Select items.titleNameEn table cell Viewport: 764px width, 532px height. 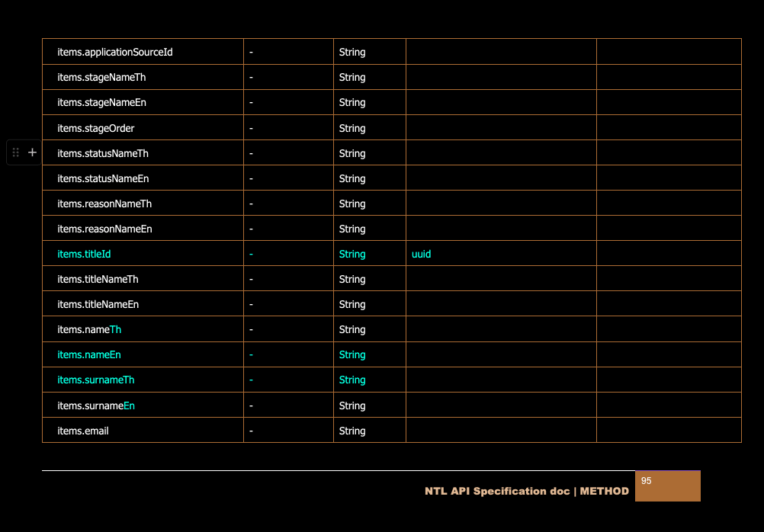pyautogui.click(x=98, y=305)
